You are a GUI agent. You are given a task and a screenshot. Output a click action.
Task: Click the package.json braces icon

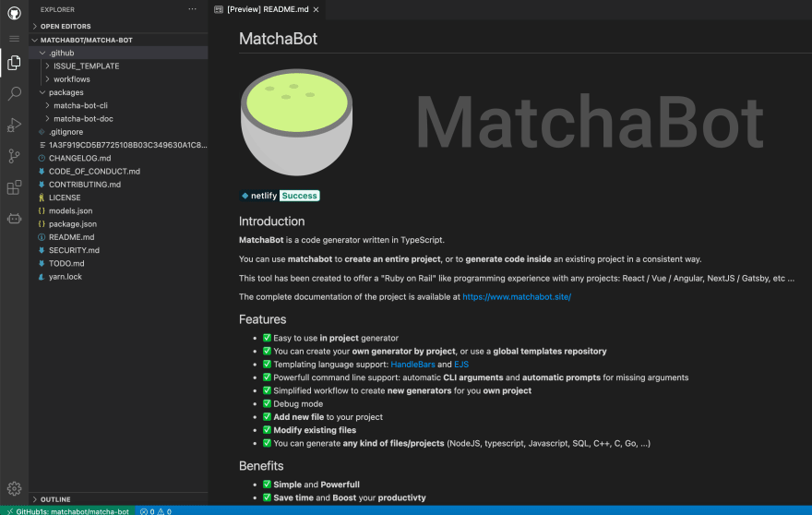42,224
